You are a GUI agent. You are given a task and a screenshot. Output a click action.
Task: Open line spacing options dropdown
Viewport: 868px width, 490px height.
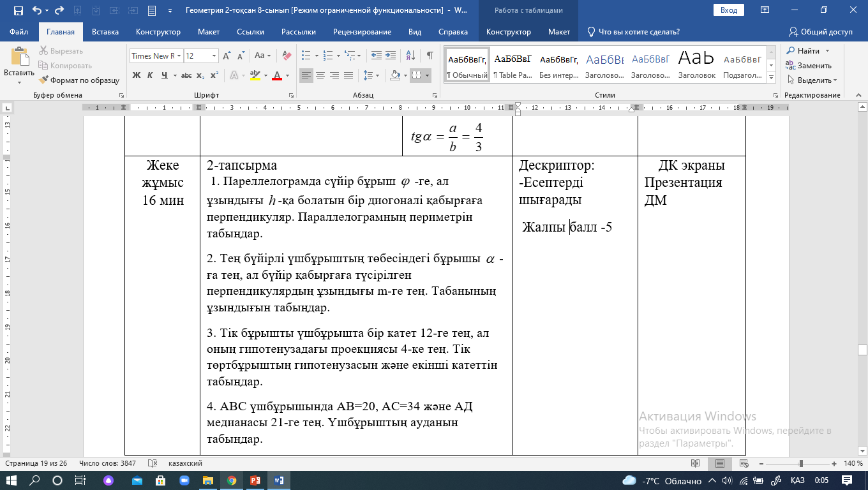pos(371,75)
